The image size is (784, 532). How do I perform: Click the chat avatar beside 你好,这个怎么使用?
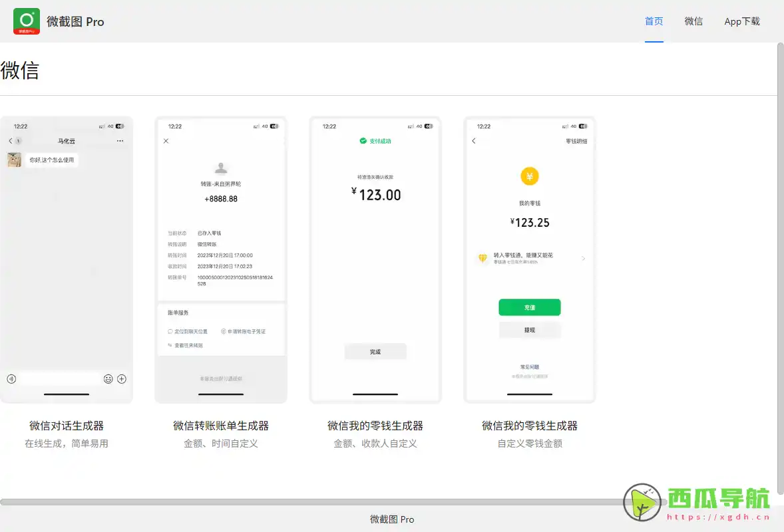(14, 160)
